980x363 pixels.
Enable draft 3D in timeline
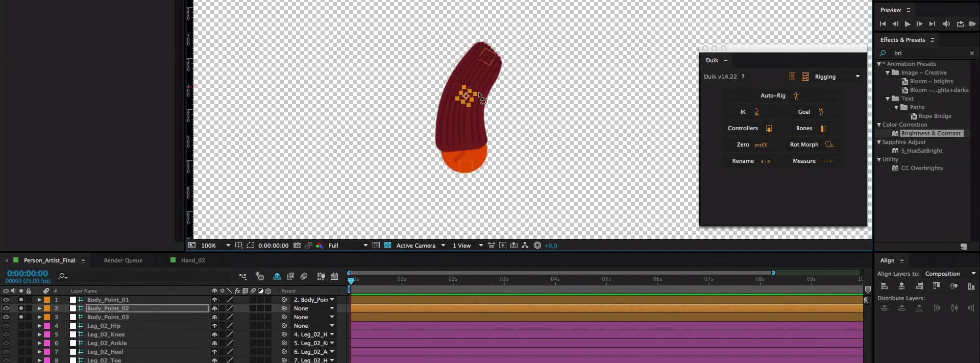point(260,276)
